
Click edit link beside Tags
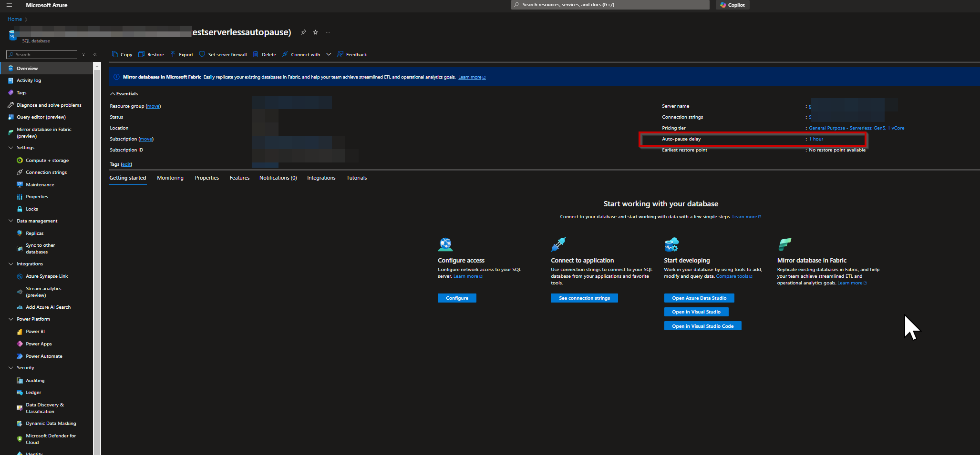pos(126,164)
